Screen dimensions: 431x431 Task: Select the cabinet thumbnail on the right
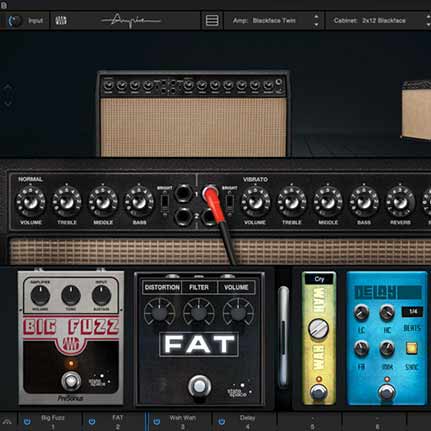(x=416, y=110)
